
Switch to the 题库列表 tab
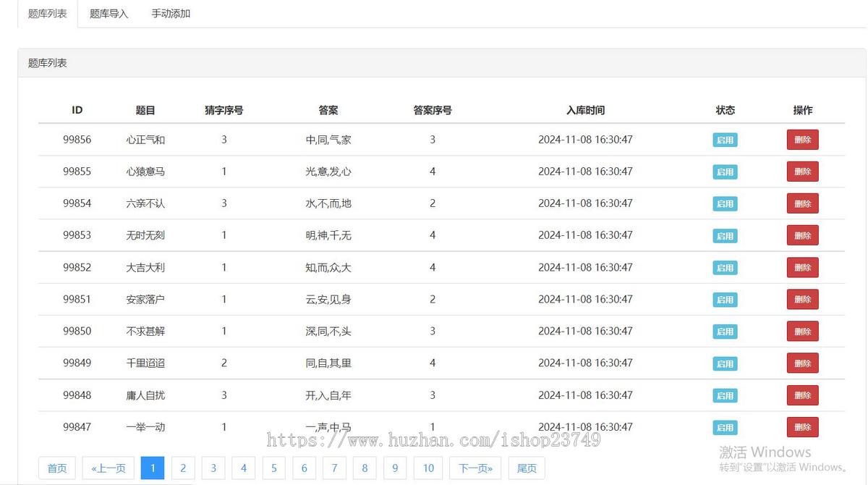click(48, 14)
